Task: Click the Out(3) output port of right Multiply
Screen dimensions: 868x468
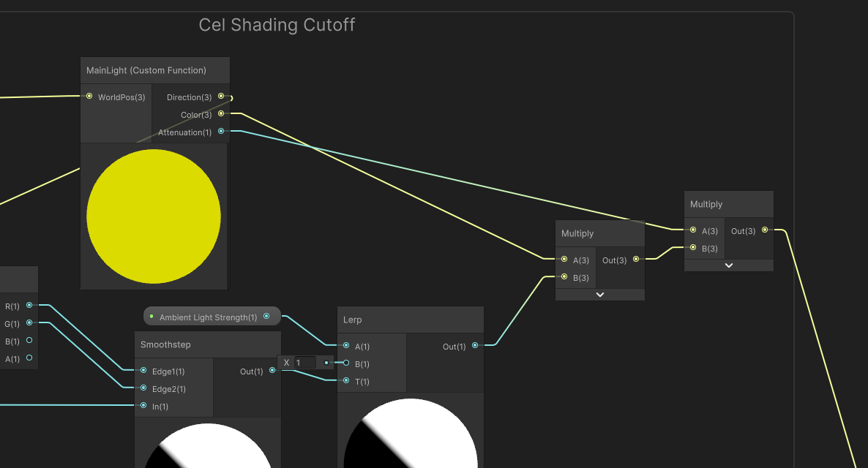Action: point(764,229)
